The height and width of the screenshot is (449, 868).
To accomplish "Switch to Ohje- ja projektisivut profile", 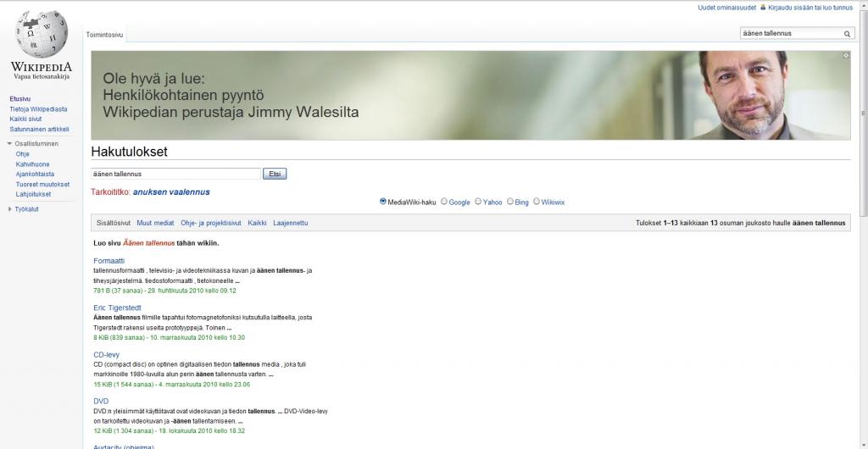I will pyautogui.click(x=211, y=224).
